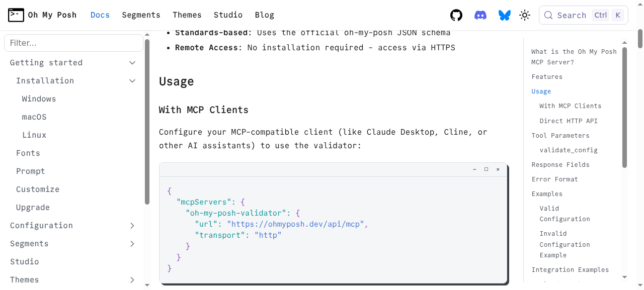This screenshot has width=644, height=290.
Task: Click the code block minimize icon
Action: click(474, 169)
